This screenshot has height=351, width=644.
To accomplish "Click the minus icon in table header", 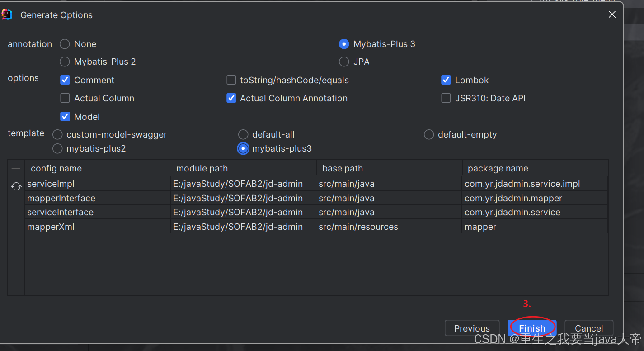I will 16,168.
